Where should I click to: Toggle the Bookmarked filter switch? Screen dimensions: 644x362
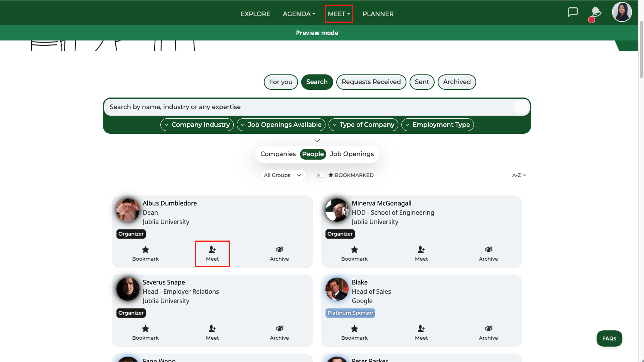320,175
